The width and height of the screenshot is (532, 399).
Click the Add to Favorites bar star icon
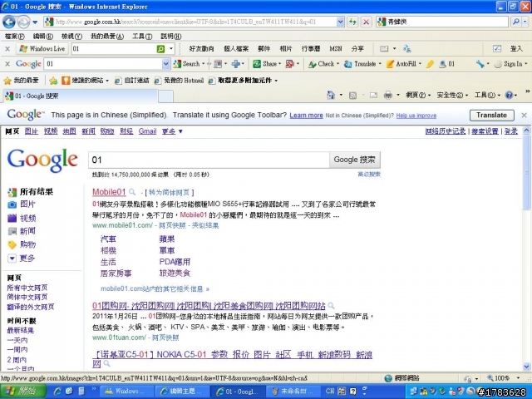[53, 81]
